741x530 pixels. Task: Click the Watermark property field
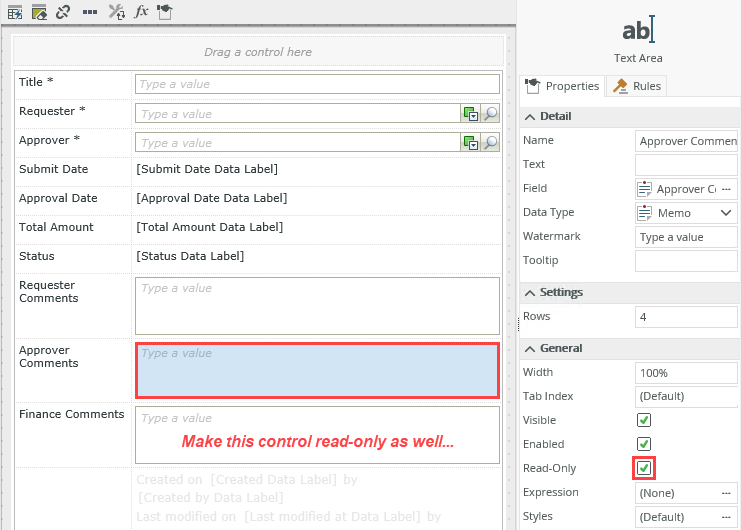click(x=686, y=237)
